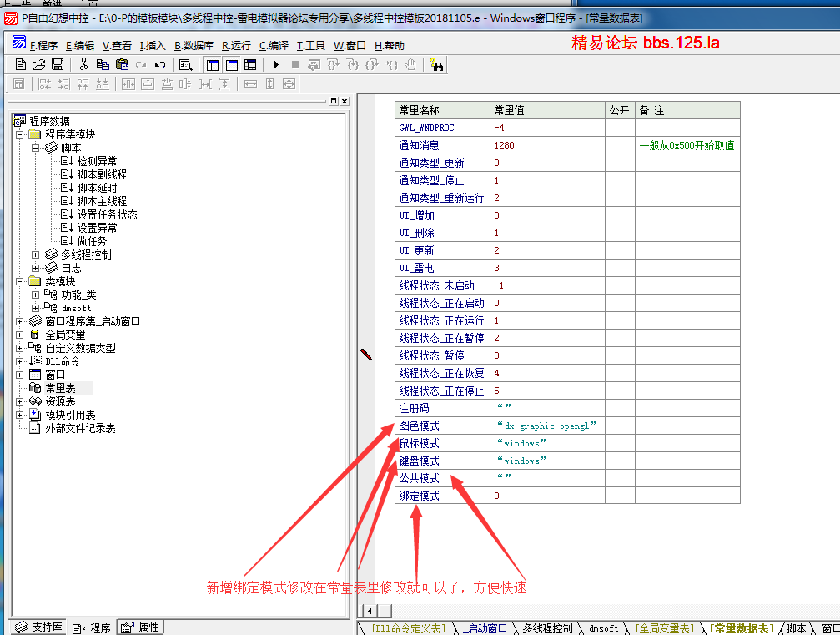Click the align-left edges layout icon
840x635 pixels.
(44, 83)
